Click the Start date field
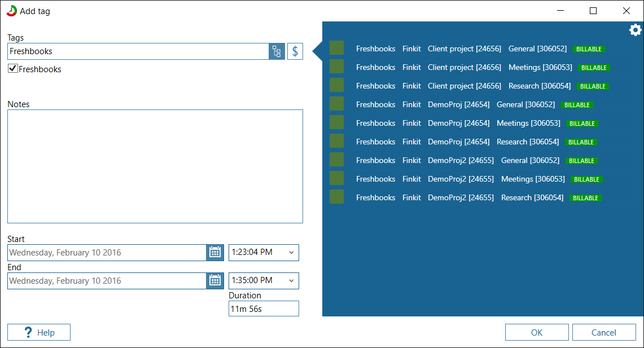Image resolution: width=644 pixels, height=348 pixels. [x=107, y=252]
